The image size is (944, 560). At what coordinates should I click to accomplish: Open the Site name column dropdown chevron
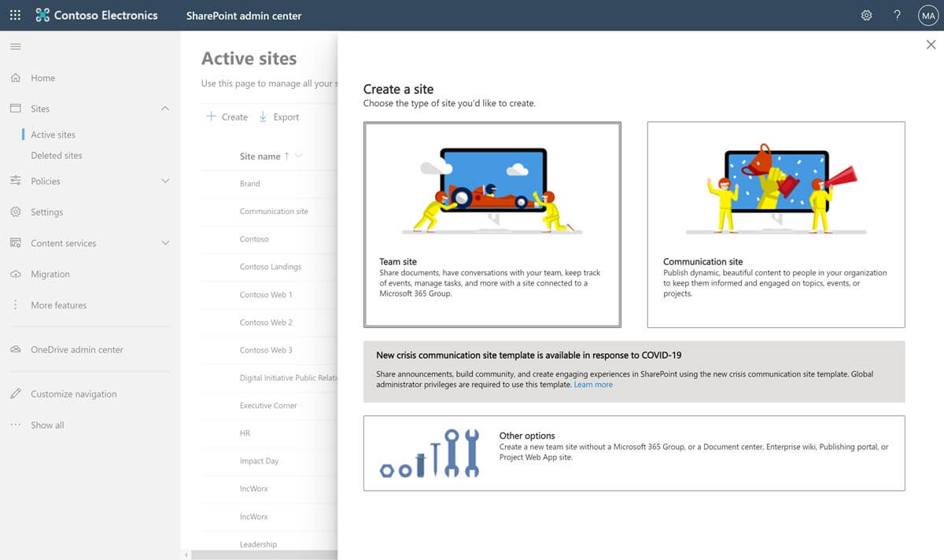coord(299,156)
